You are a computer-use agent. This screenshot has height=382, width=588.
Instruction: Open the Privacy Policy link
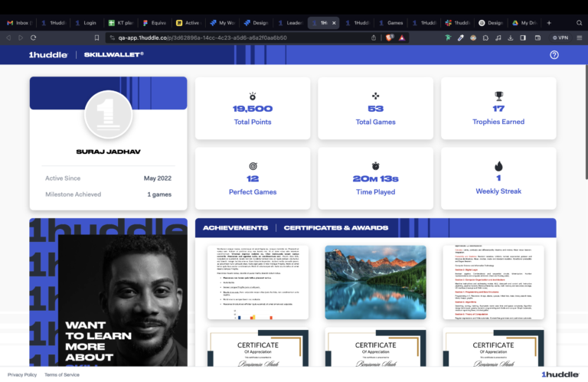(22, 374)
